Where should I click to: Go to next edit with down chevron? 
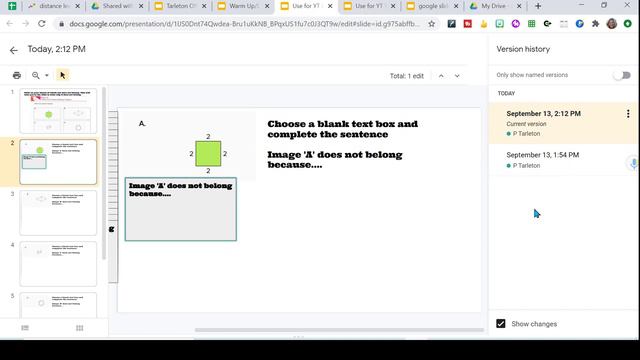[x=457, y=76]
